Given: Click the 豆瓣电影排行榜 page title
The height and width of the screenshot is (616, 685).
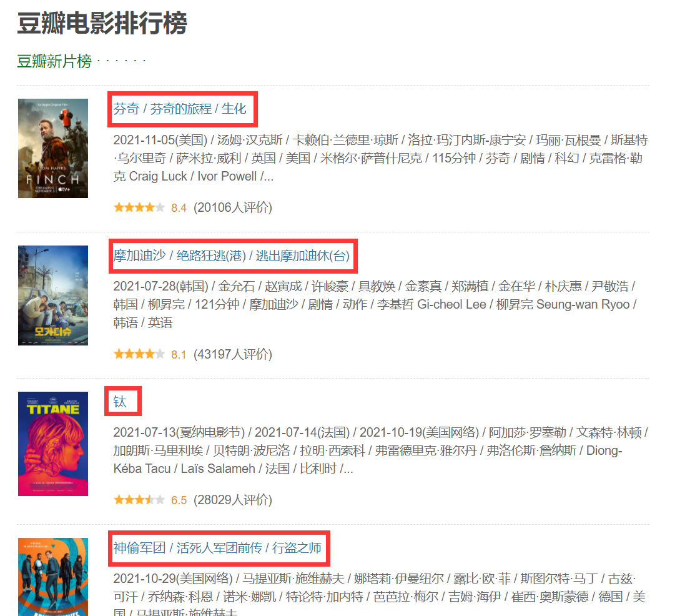Looking at the screenshot, I should click(102, 23).
